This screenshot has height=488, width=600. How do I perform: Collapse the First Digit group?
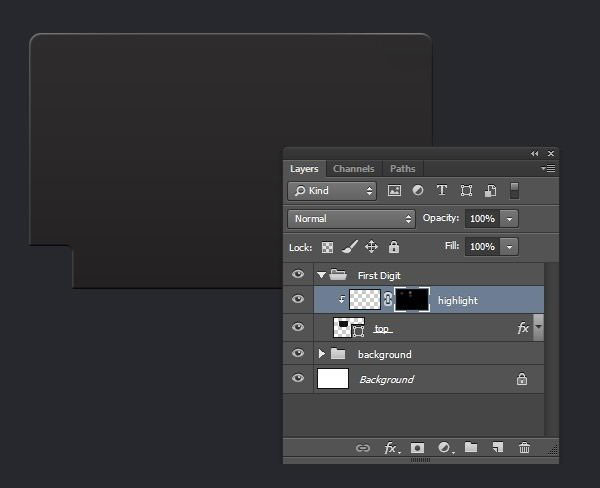click(321, 274)
